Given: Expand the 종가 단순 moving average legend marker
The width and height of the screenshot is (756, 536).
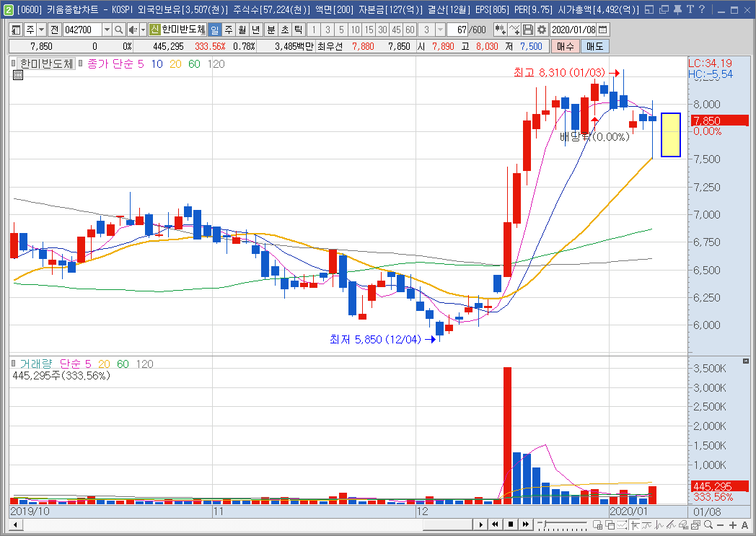Looking at the screenshot, I should (x=81, y=63).
